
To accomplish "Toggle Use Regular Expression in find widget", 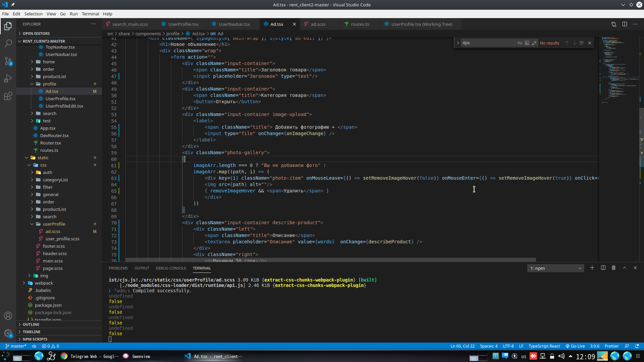I will click(534, 43).
